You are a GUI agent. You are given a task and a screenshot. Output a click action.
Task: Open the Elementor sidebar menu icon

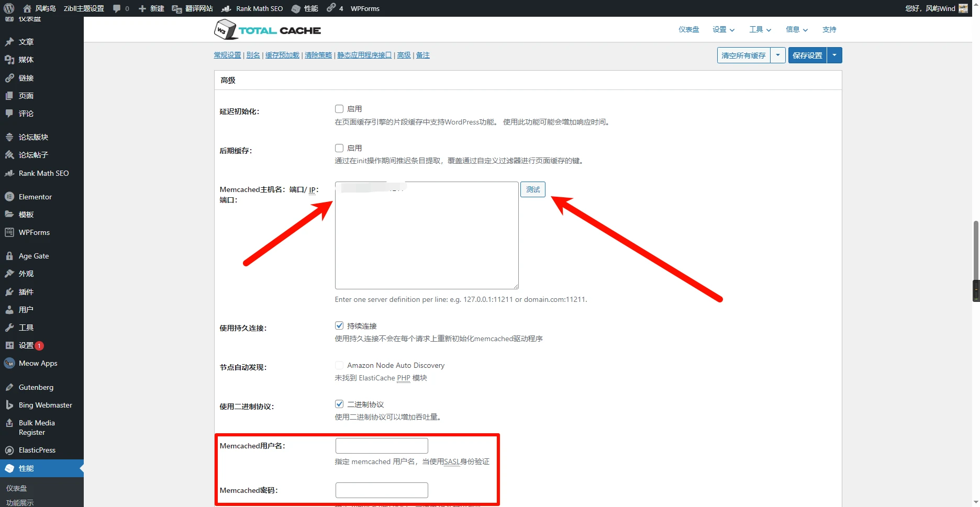9,197
